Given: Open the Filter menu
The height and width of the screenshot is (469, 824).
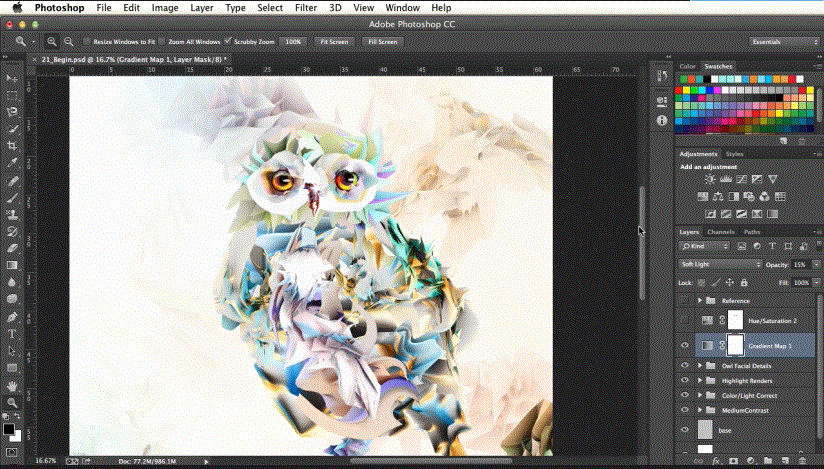Looking at the screenshot, I should point(306,8).
